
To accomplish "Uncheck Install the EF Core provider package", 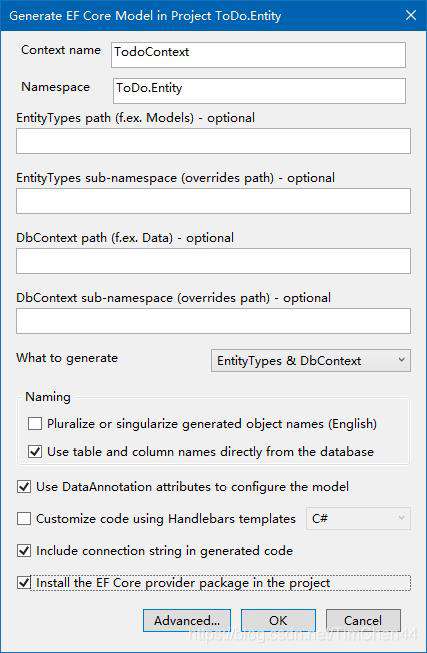I will pyautogui.click(x=24, y=583).
